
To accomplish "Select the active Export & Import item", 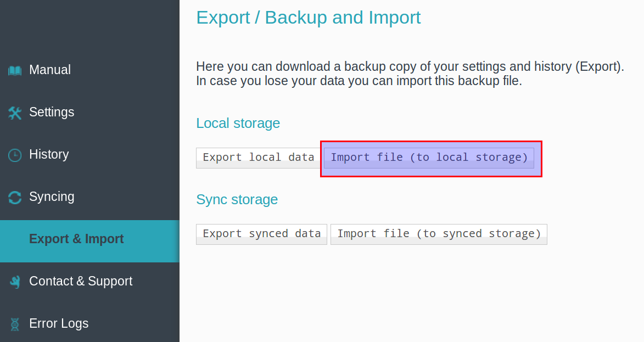I will [x=76, y=239].
